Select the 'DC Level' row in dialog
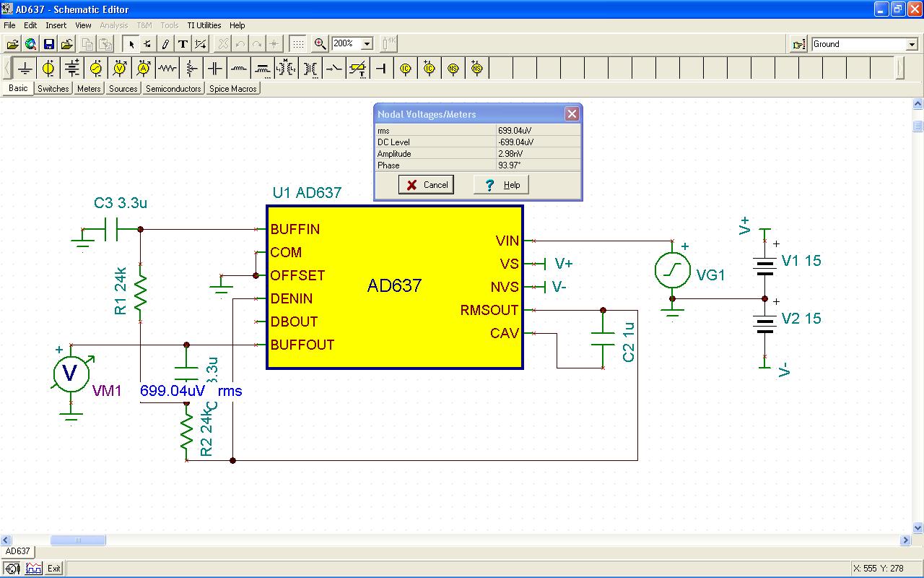 point(478,142)
